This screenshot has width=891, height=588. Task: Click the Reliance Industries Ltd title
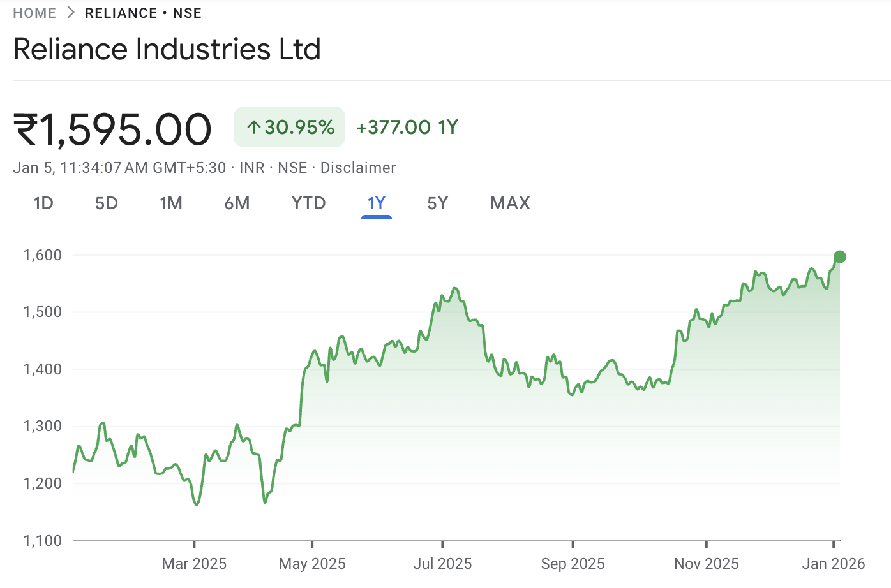(167, 49)
